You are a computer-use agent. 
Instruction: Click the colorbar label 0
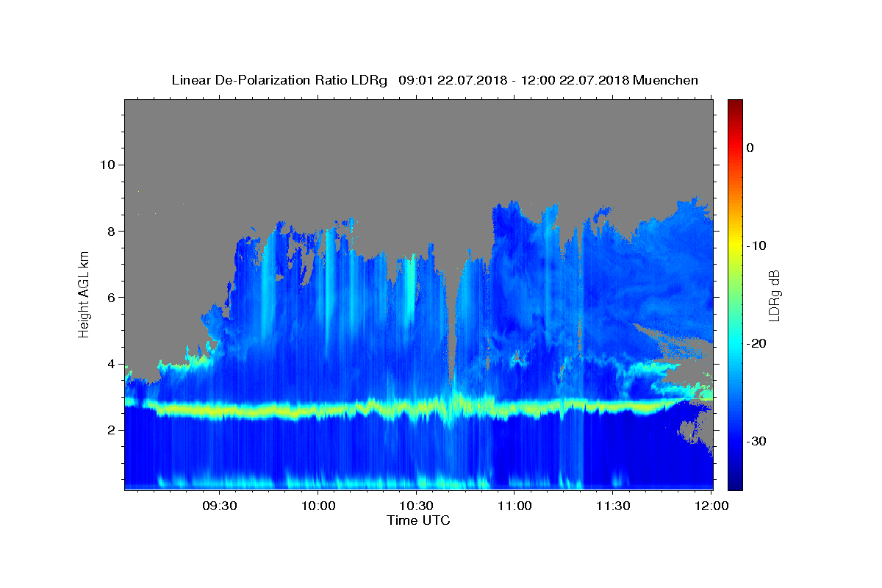point(750,148)
